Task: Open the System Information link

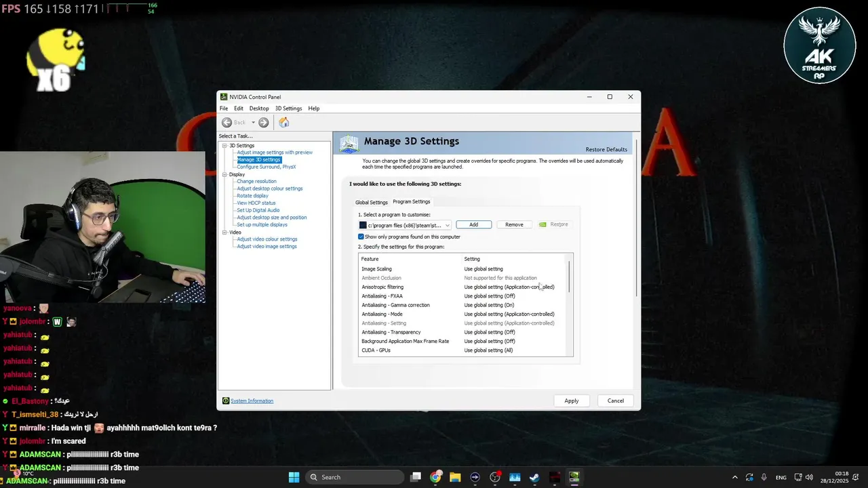Action: coord(252,401)
